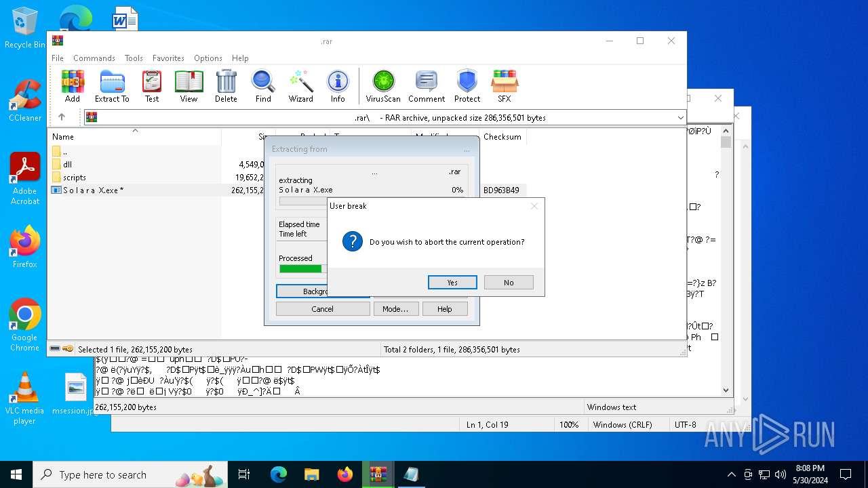
Task: Go up one folder level arrow
Action: point(62,117)
